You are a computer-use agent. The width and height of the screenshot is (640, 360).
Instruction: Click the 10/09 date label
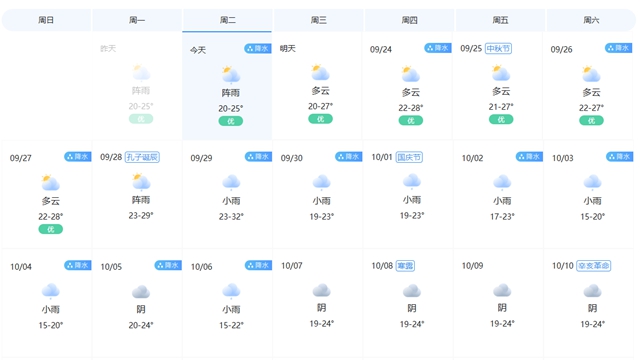click(x=472, y=266)
